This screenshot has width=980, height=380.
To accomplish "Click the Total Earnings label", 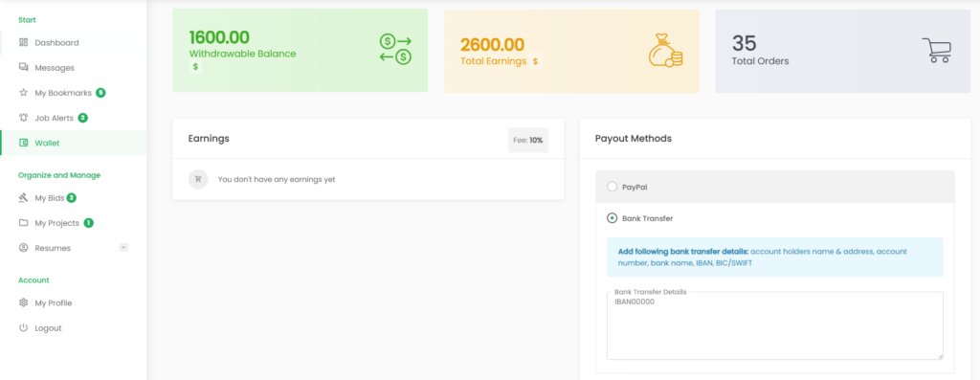I will tap(493, 61).
